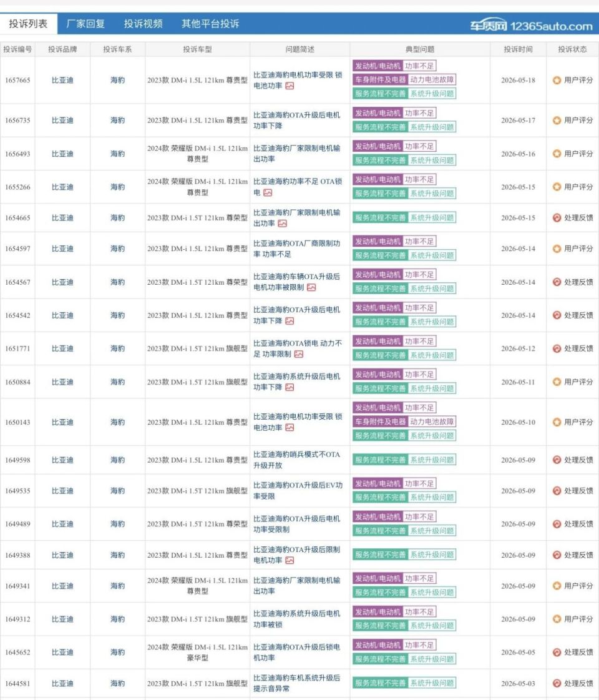Click the 车质网 12365auto.com logo
This screenshot has height=700, width=599.
point(531,26)
